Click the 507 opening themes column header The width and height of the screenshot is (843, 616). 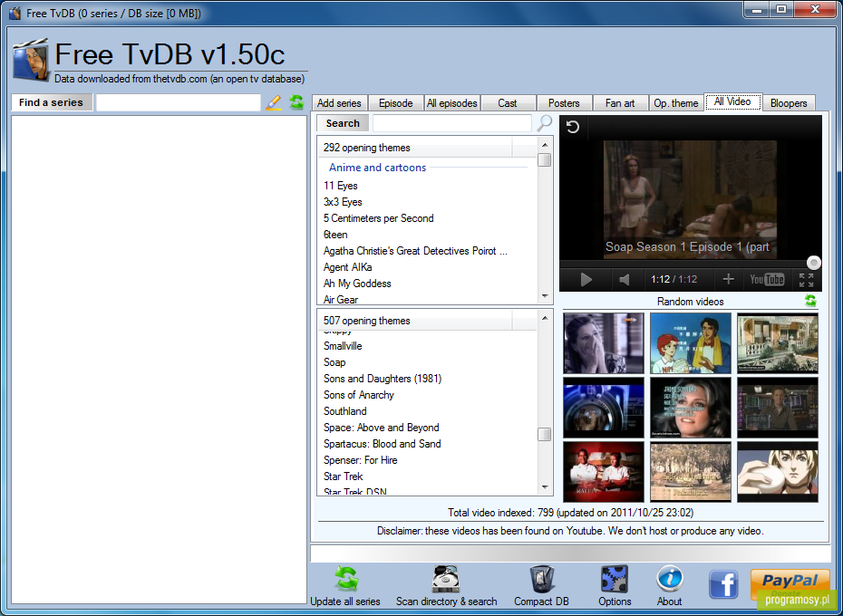(x=414, y=321)
